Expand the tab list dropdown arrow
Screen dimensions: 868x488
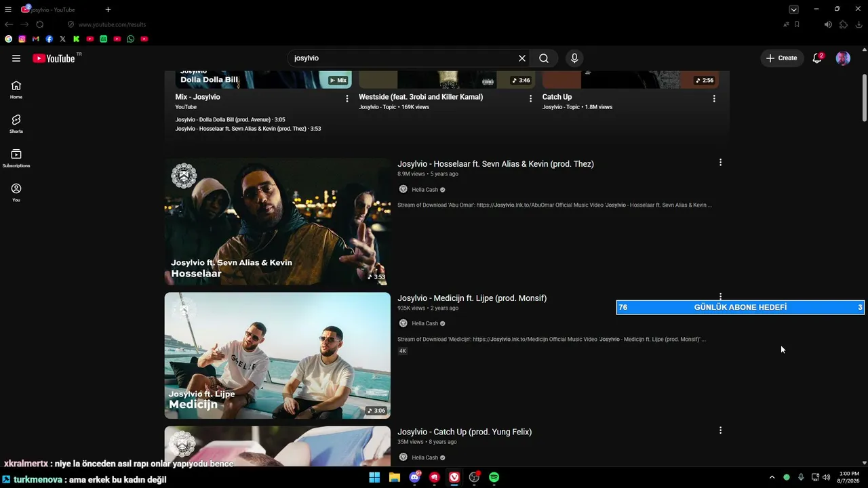pos(793,9)
